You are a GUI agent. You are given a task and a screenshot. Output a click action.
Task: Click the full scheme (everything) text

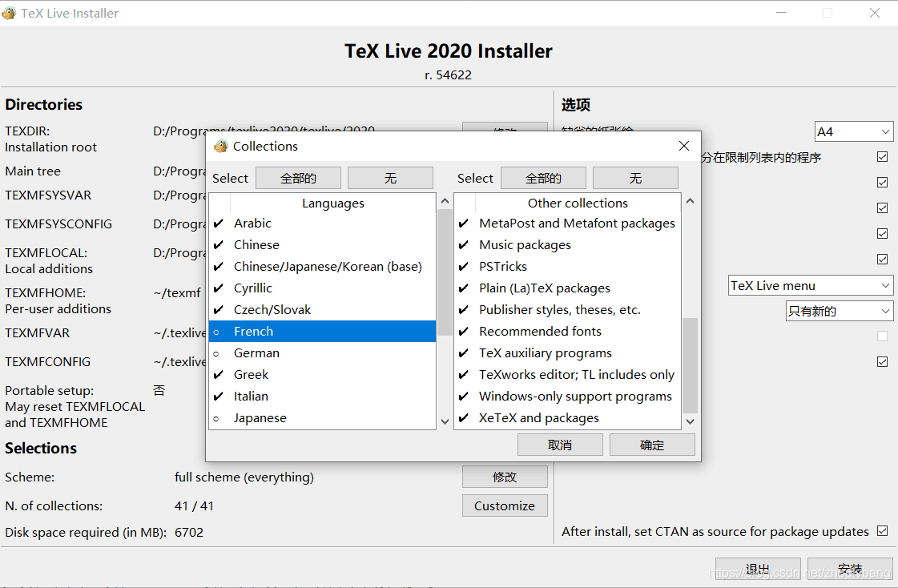[x=244, y=477]
